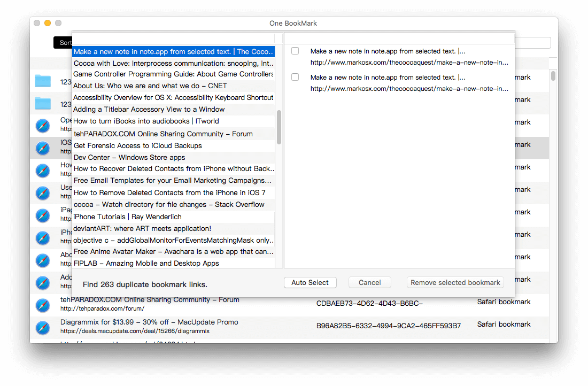The width and height of the screenshot is (588, 386).
Task: Open the first blue 123 folder icon
Action: [43, 81]
